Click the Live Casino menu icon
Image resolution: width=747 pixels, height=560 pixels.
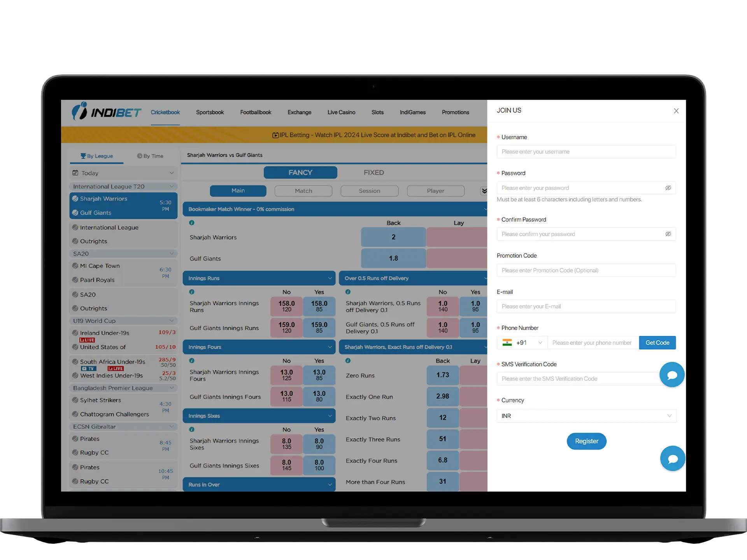pyautogui.click(x=340, y=112)
